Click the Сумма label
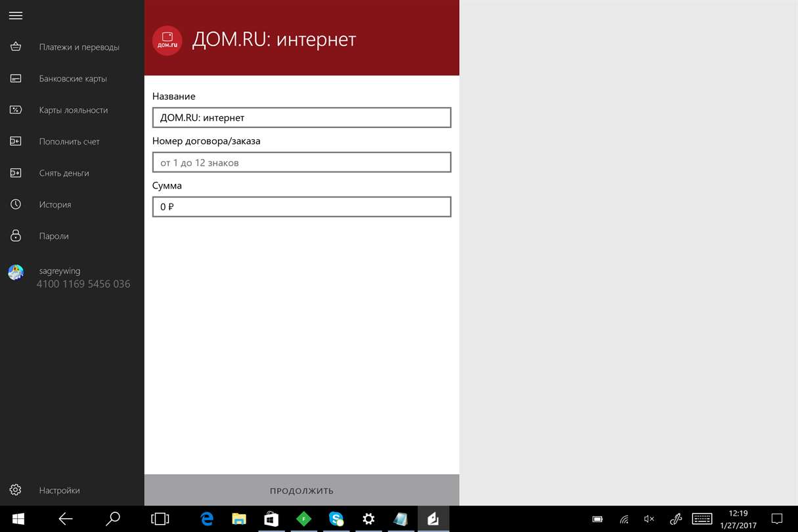Image resolution: width=798 pixels, height=532 pixels. coord(167,186)
